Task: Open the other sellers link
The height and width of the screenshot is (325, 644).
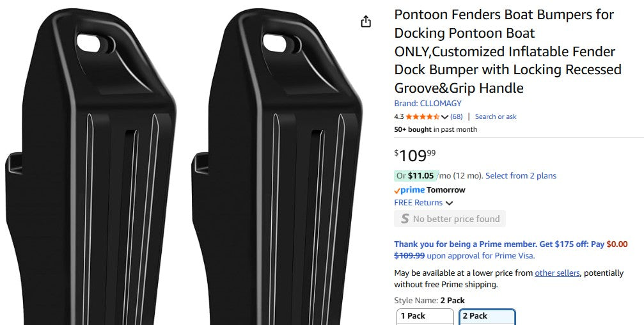Action: tap(557, 273)
